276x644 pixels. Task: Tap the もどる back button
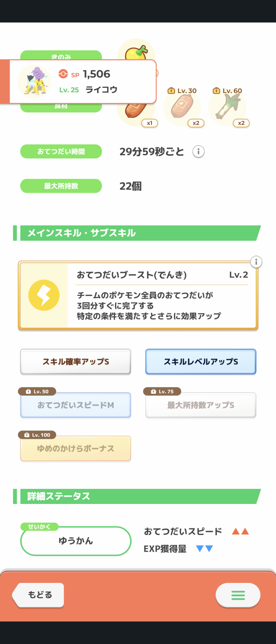tap(38, 595)
